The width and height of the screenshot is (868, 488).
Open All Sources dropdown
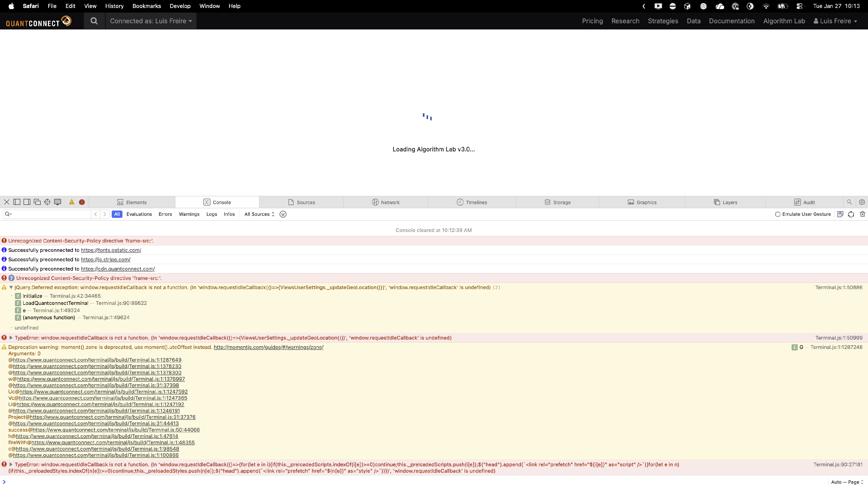[x=259, y=214]
